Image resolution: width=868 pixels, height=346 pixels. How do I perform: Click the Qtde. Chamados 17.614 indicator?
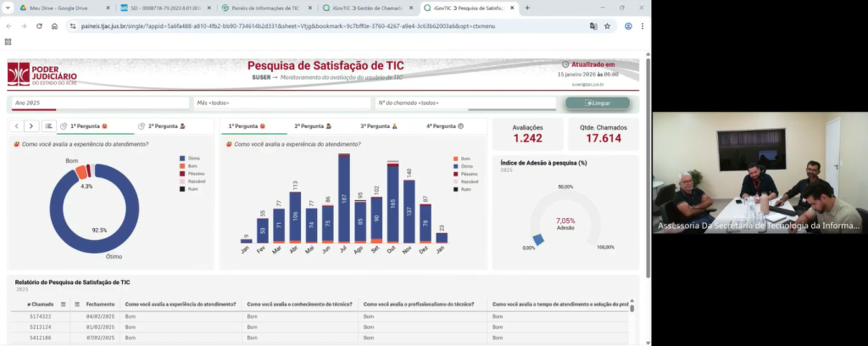point(604,134)
